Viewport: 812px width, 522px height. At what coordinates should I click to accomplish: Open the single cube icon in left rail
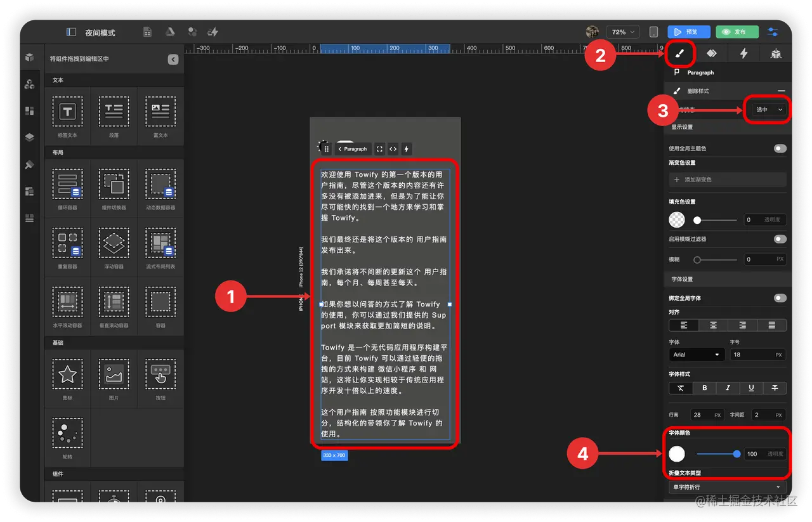pos(30,58)
